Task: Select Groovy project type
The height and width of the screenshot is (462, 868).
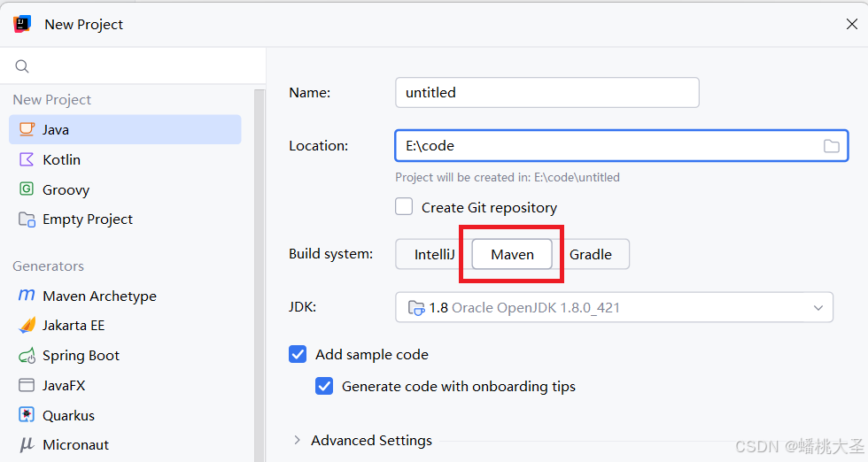Action: click(x=125, y=189)
